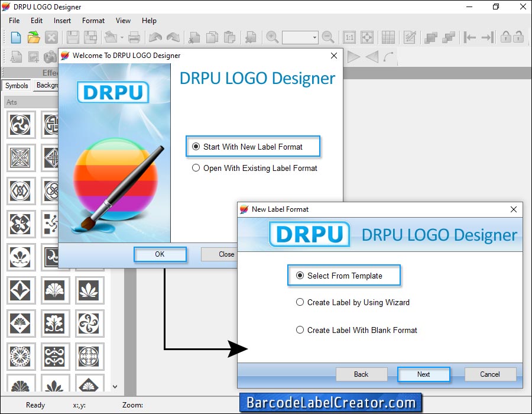The image size is (532, 414).
Task: Switch to the Backgrounds tab
Action: click(47, 85)
